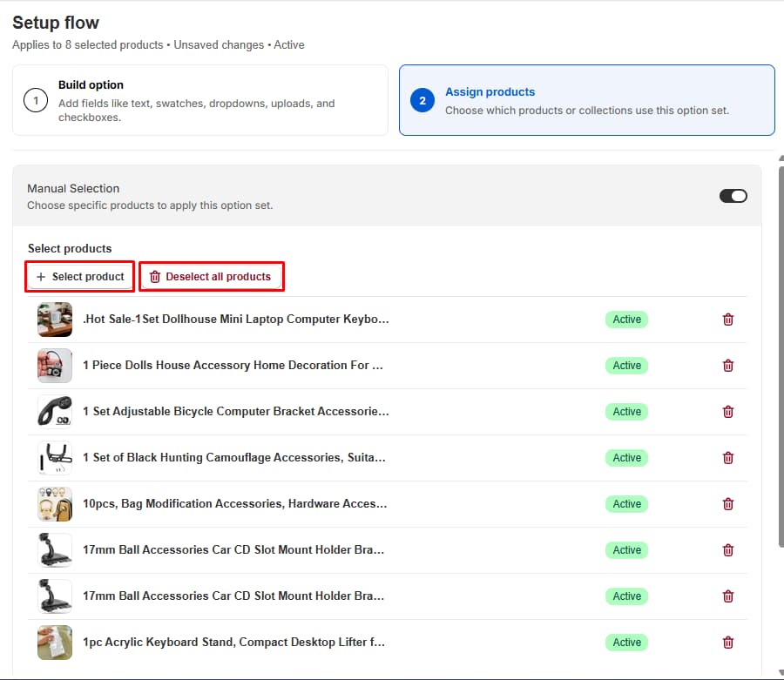784x680 pixels.
Task: Switch to the Assign products step
Action: tap(586, 100)
